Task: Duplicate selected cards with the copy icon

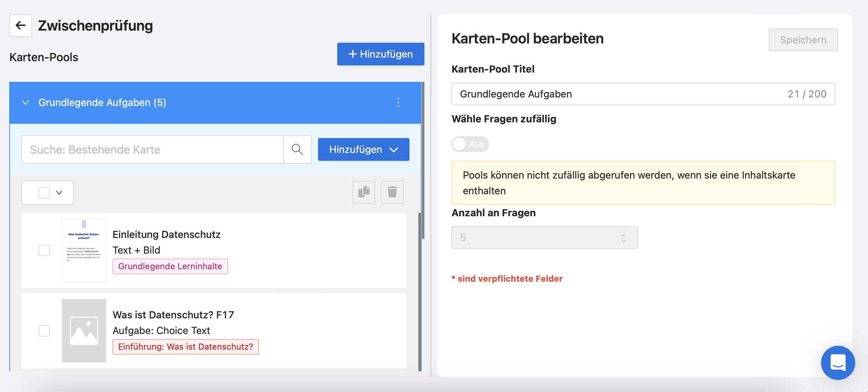Action: coord(364,192)
